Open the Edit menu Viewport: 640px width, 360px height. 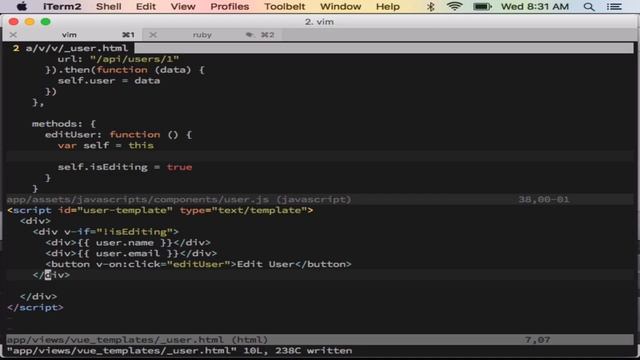click(x=146, y=7)
